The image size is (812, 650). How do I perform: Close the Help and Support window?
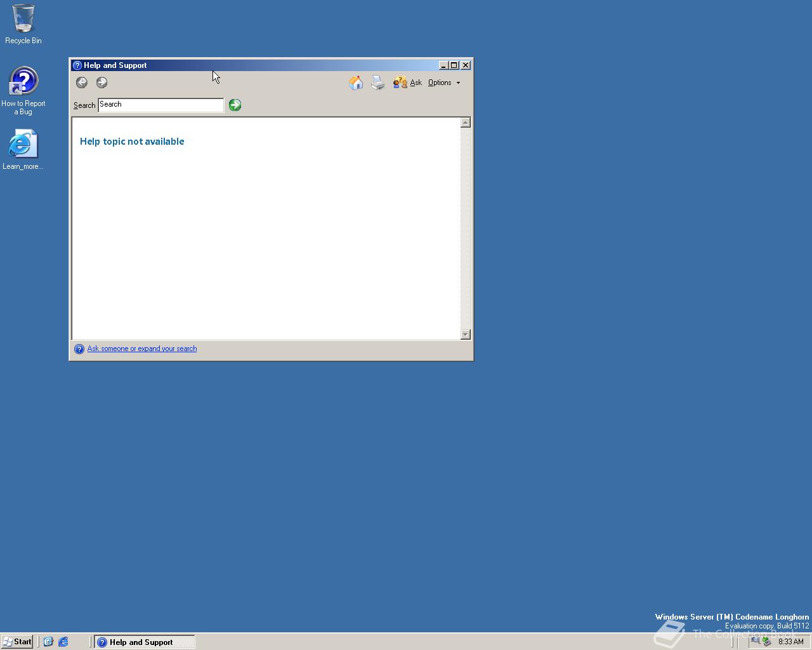pos(466,65)
